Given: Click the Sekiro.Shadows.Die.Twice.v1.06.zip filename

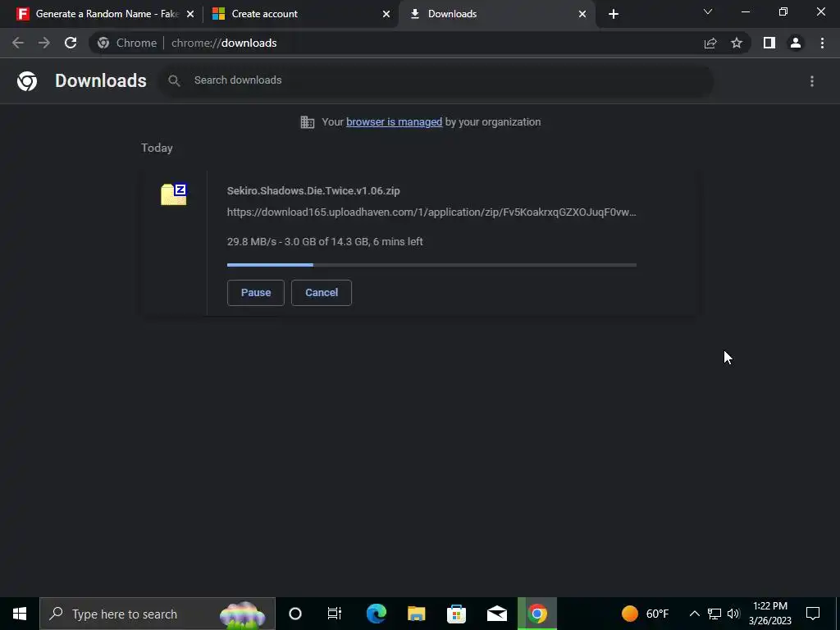Looking at the screenshot, I should tap(313, 190).
